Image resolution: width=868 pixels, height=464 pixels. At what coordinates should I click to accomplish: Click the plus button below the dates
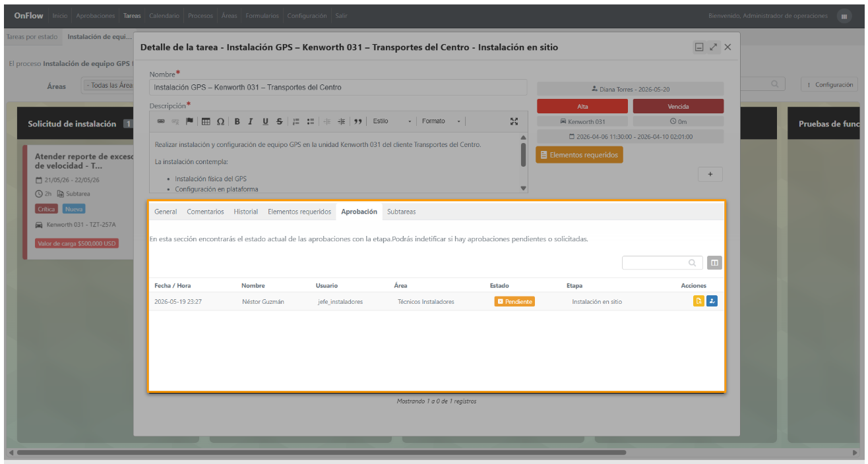[x=710, y=174]
